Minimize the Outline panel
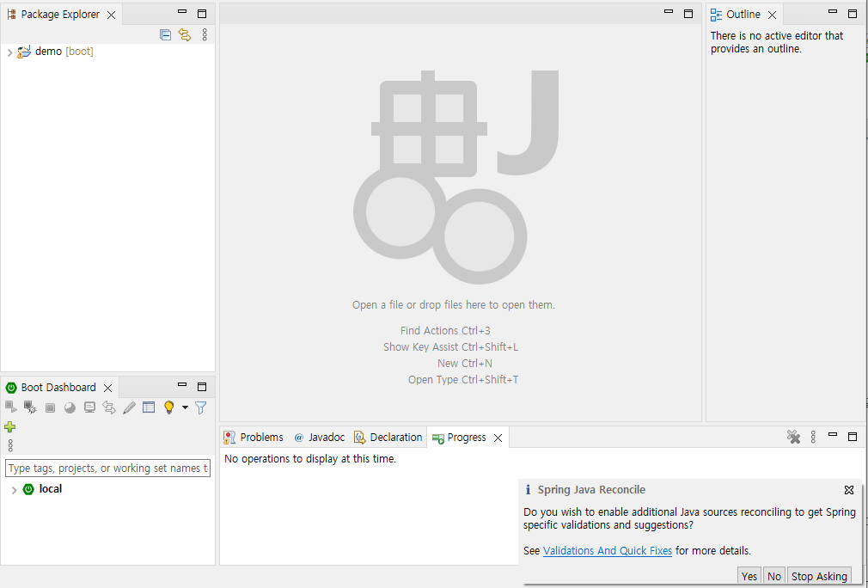868x588 pixels. tap(833, 12)
